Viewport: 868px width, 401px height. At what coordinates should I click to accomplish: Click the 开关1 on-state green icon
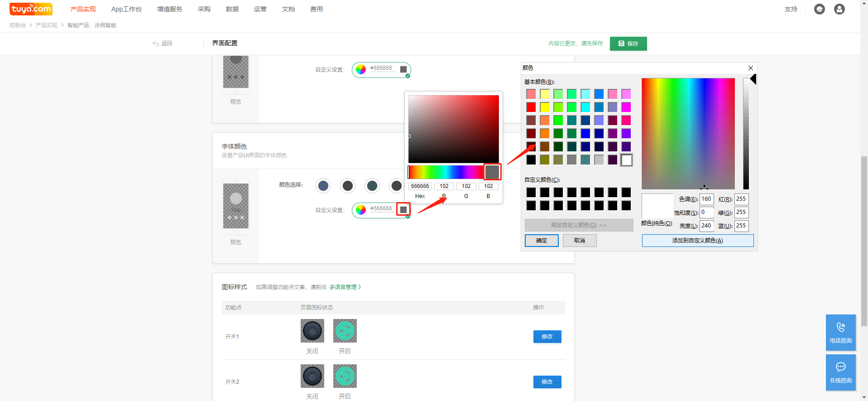pyautogui.click(x=345, y=331)
